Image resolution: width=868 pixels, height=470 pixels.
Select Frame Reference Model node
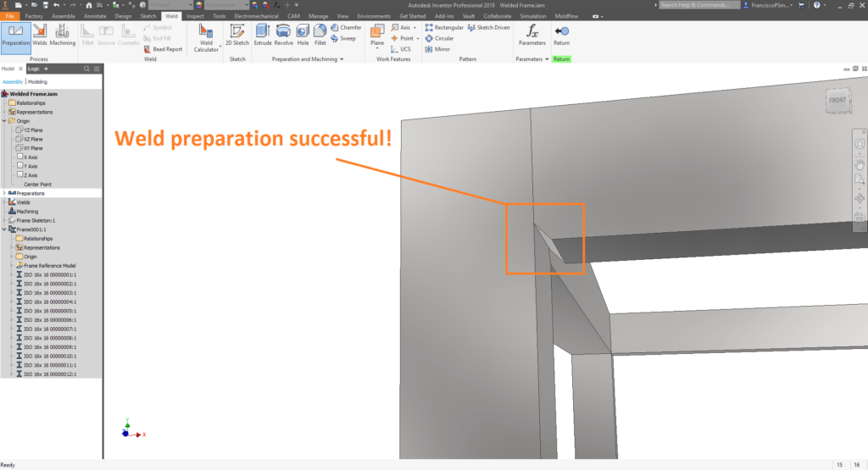(46, 265)
